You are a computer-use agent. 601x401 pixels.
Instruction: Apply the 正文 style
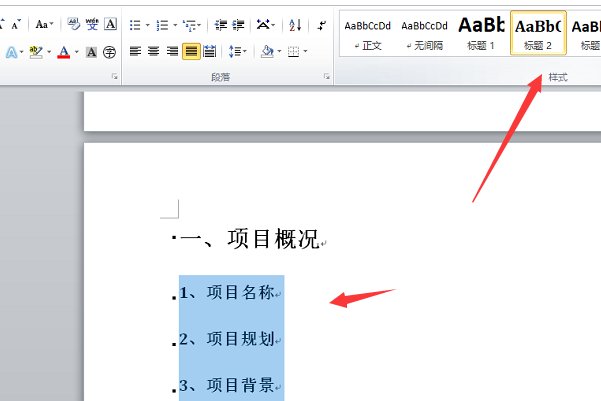tap(368, 34)
